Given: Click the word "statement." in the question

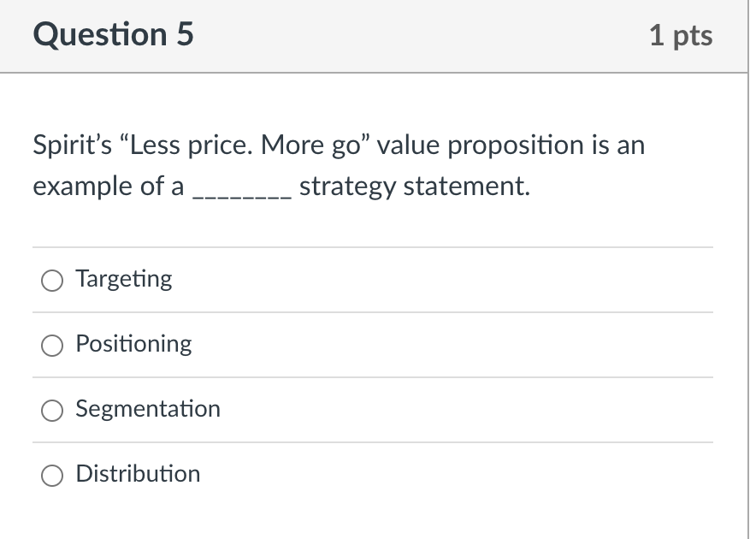Looking at the screenshot, I should tap(467, 187).
